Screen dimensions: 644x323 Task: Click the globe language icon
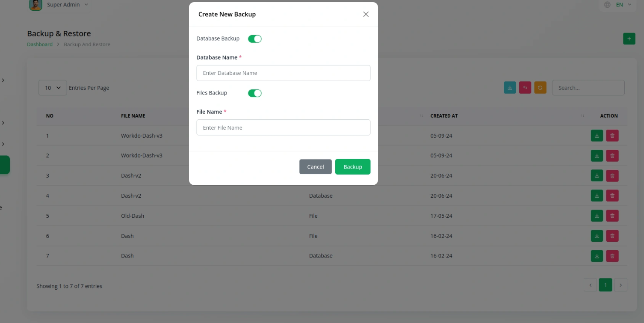coord(607,5)
